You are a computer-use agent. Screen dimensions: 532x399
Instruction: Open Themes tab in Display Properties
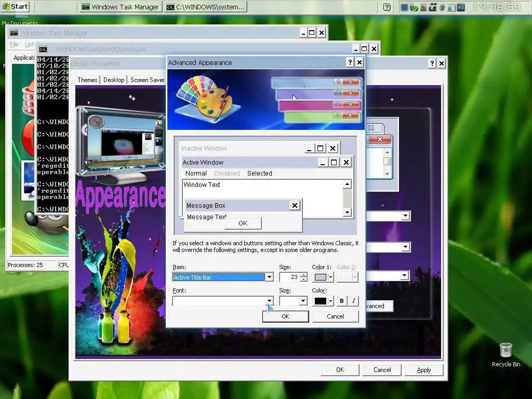point(87,79)
